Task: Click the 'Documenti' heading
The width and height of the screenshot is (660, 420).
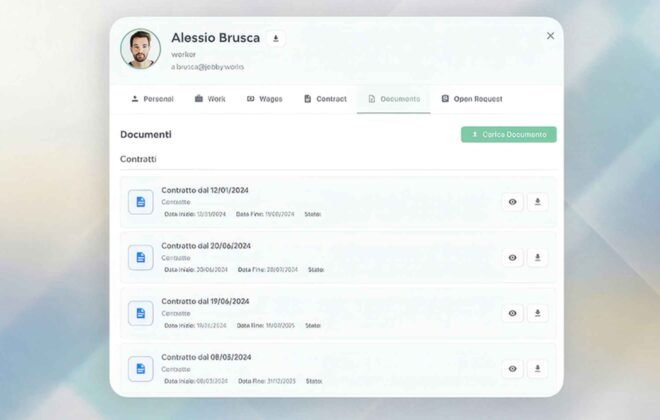Action: (x=146, y=135)
